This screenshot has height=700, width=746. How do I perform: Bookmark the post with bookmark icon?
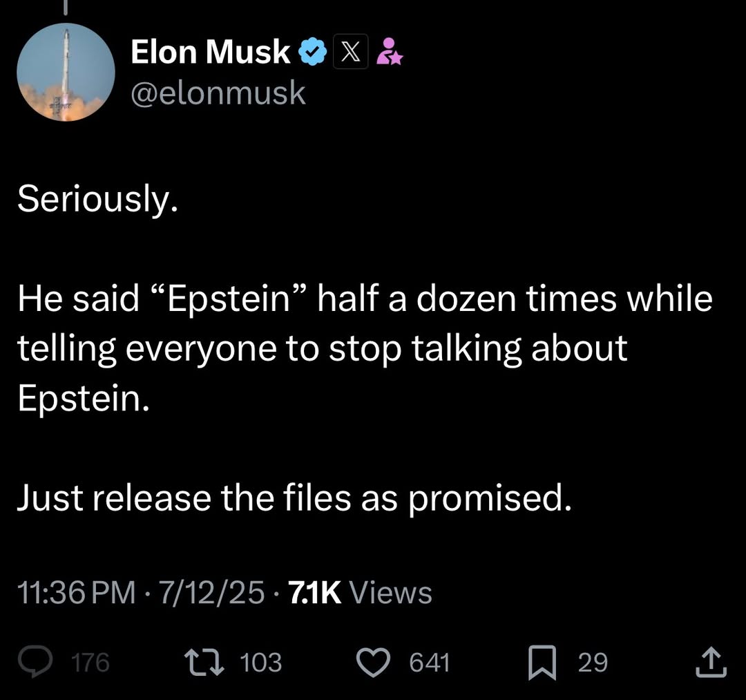(x=542, y=662)
